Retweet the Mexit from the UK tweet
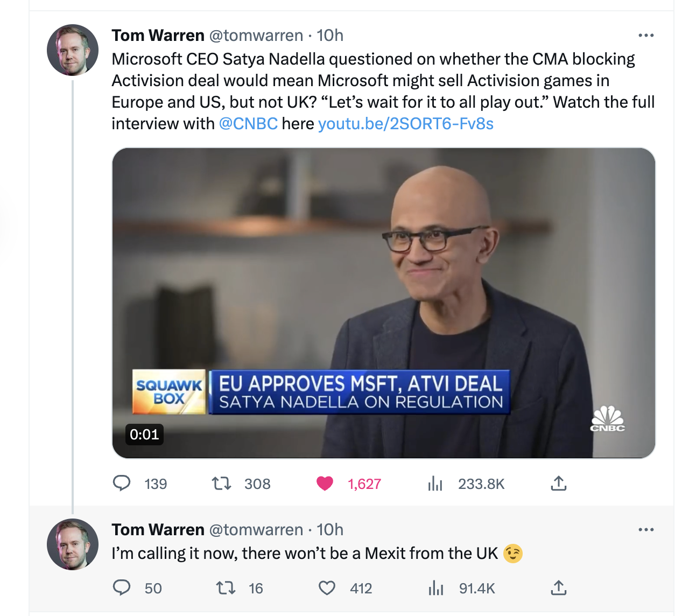Viewport: 689px width, 616px height. coord(226,587)
